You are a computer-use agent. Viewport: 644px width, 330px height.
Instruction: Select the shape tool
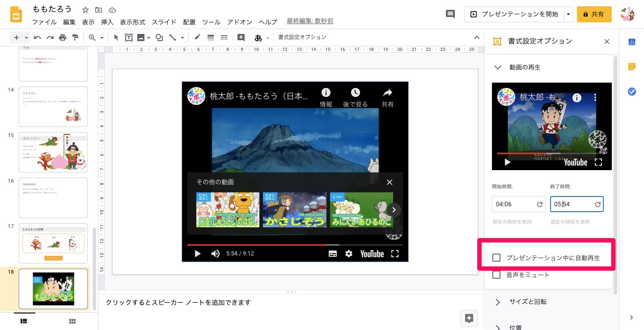coord(159,38)
